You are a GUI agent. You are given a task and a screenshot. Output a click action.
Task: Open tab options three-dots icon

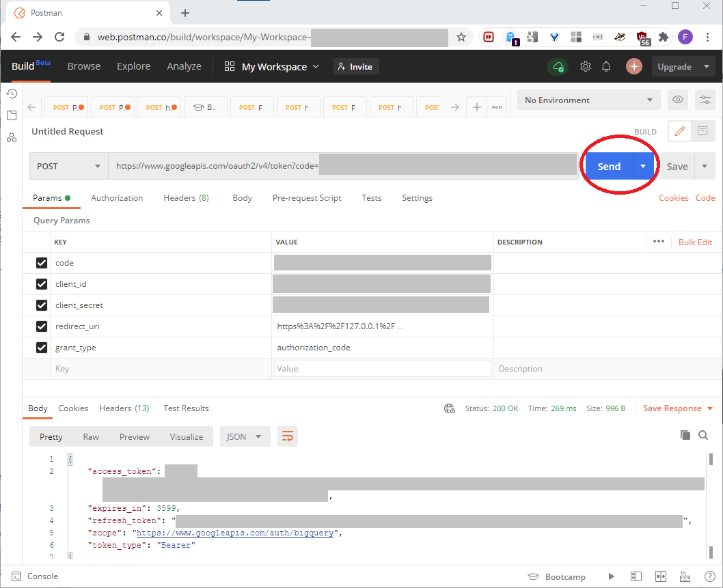pyautogui.click(x=497, y=107)
